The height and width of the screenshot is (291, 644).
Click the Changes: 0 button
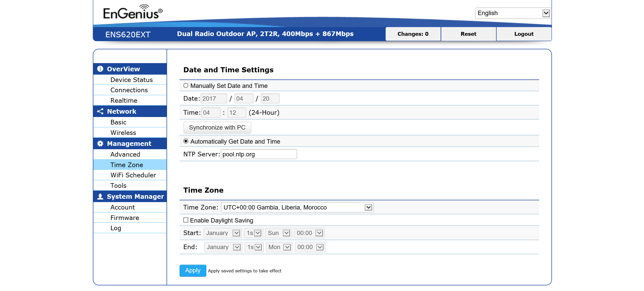413,34
